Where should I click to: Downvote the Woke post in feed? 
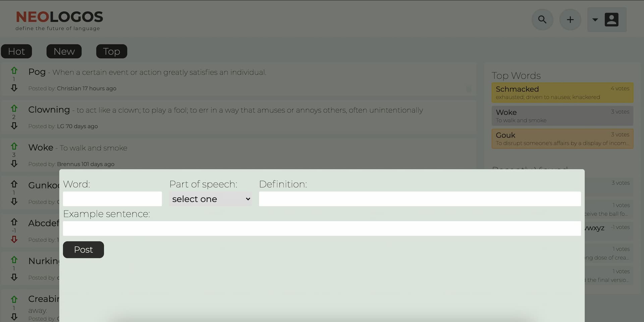click(14, 164)
